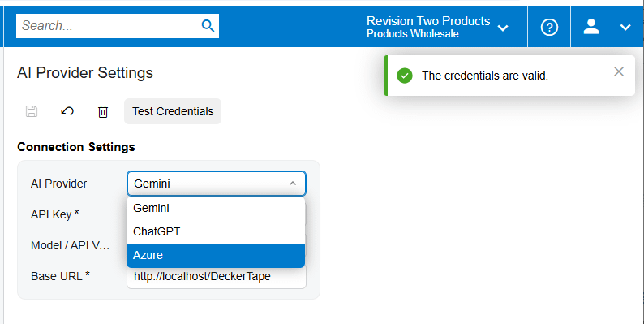The height and width of the screenshot is (324, 644).
Task: Open the Revision Two Products company selector
Action: 440,27
